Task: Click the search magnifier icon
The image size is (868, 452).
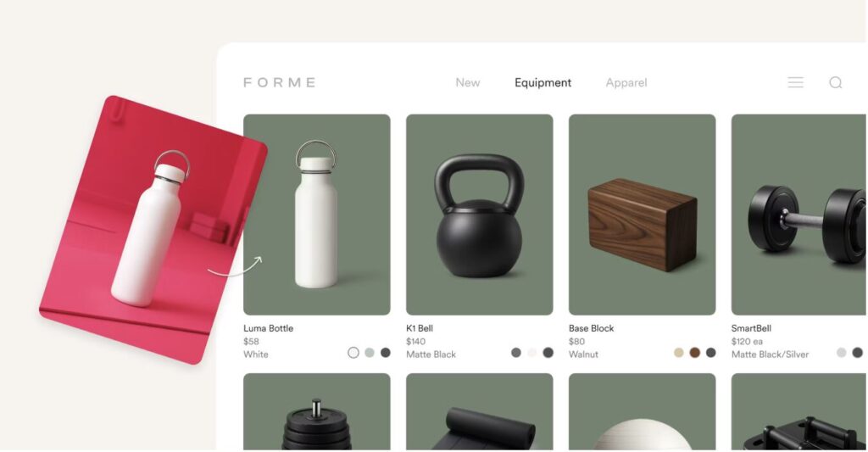Action: pos(835,82)
